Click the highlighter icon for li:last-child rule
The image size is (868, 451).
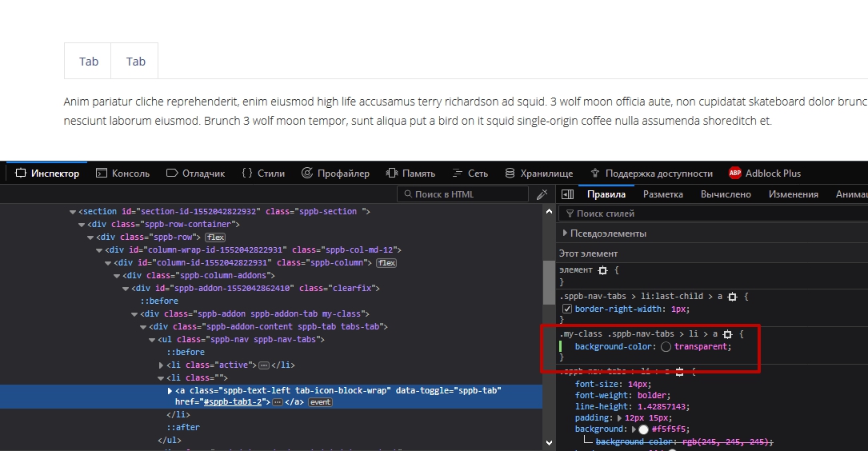point(732,297)
